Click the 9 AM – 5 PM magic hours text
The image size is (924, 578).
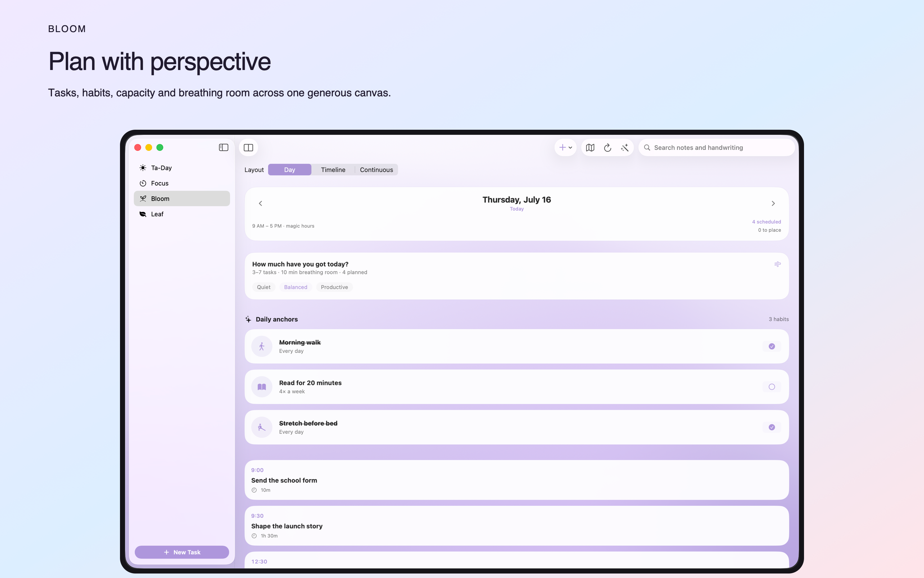pyautogui.click(x=283, y=226)
